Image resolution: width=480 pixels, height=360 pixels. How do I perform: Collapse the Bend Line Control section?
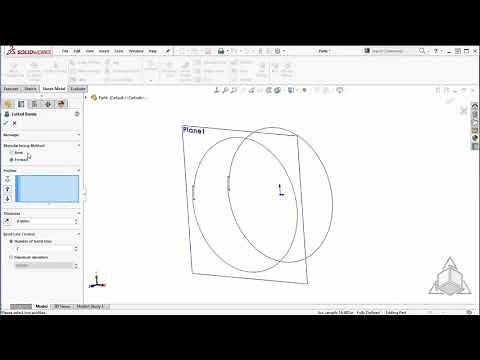[78, 234]
